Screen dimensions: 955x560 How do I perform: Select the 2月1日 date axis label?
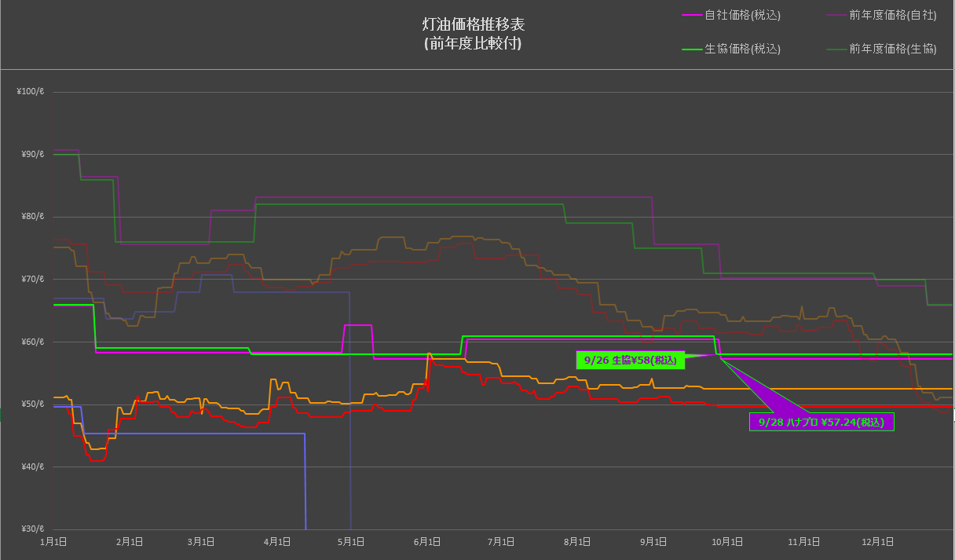point(130,542)
